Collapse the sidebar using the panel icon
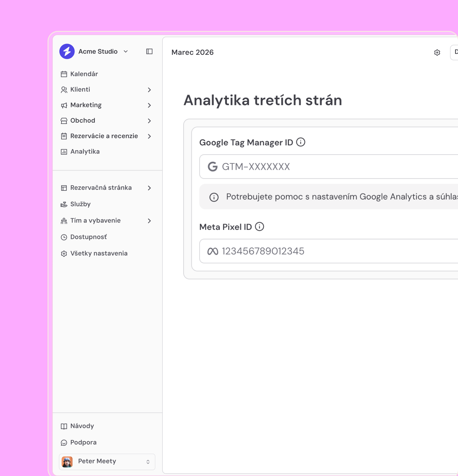Viewport: 458px width, 476px height. pyautogui.click(x=149, y=51)
